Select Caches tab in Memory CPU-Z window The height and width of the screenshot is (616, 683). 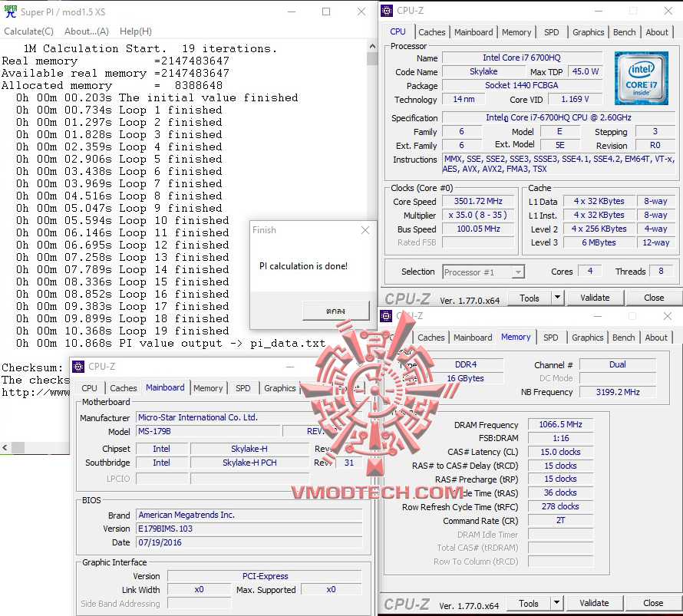[x=431, y=338]
